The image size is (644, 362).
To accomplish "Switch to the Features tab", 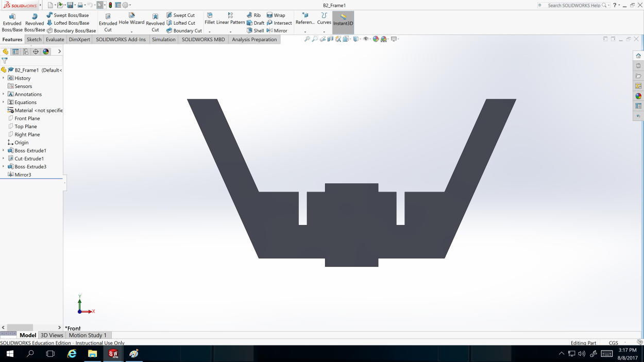I will [12, 40].
